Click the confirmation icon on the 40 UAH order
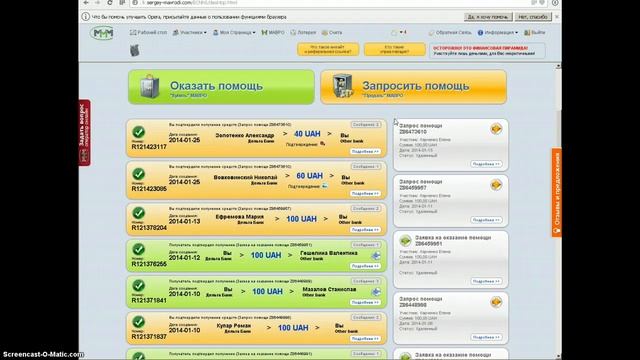This screenshot has height=360, width=640. pyautogui.click(x=323, y=144)
